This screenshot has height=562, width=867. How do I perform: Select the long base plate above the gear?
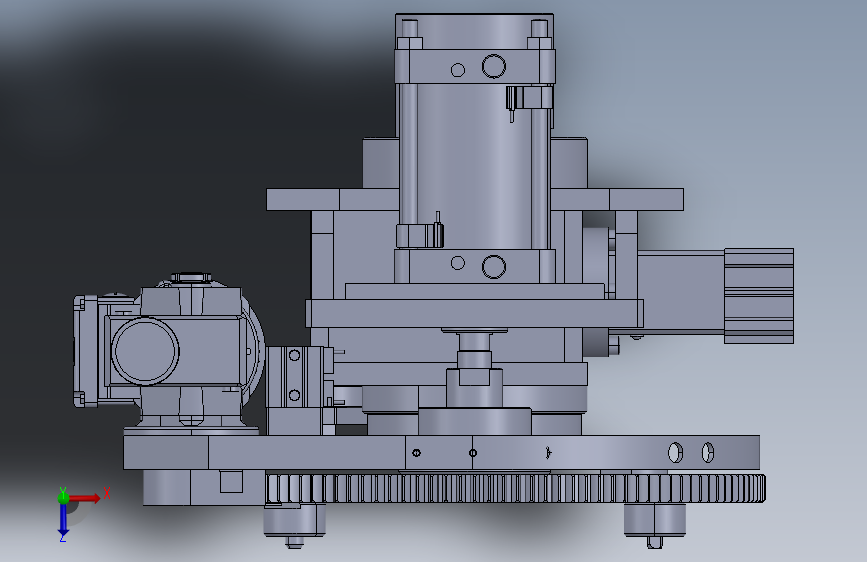tap(441, 452)
